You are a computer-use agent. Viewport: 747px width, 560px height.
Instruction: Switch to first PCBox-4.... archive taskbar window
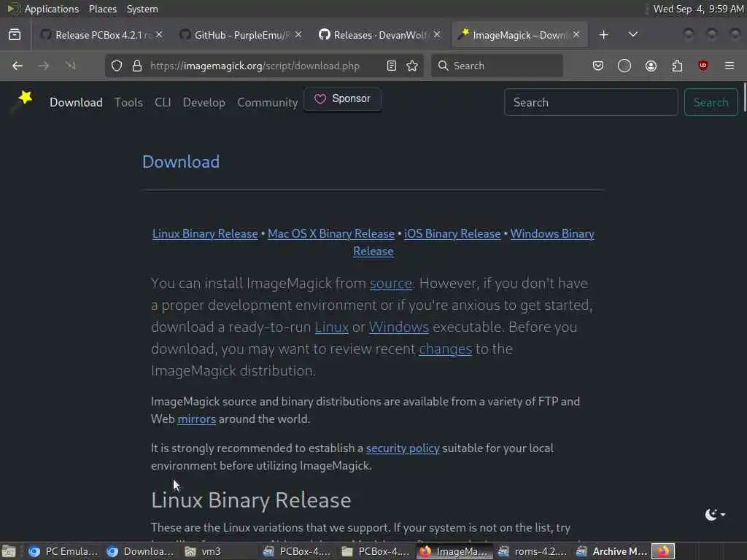[x=298, y=551]
